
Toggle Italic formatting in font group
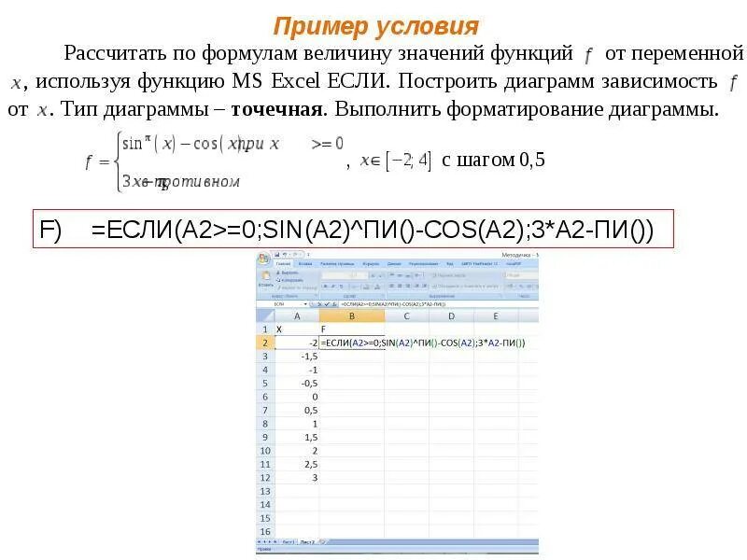click(x=333, y=287)
